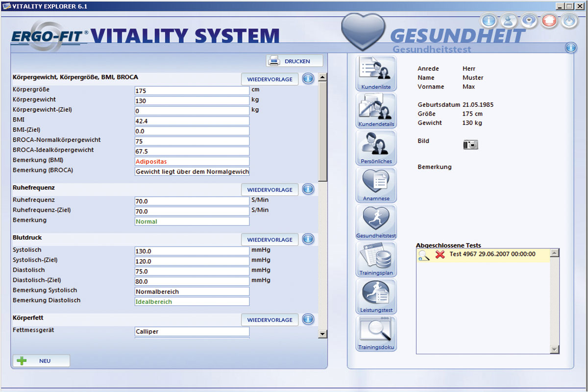Viewport: 588px width, 392px height.
Task: Click the Vorname value Max
Action: tap(469, 87)
